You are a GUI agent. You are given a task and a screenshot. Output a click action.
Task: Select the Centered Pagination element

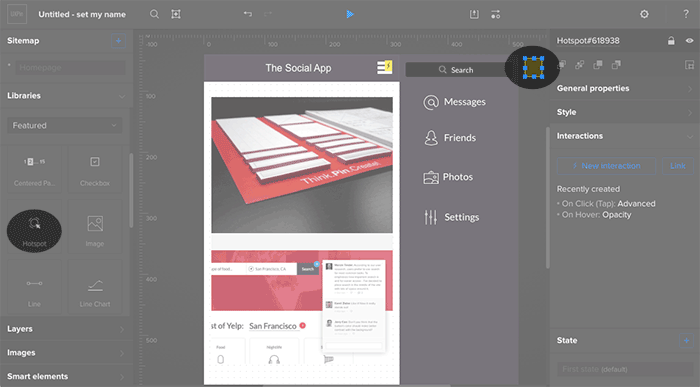click(34, 170)
